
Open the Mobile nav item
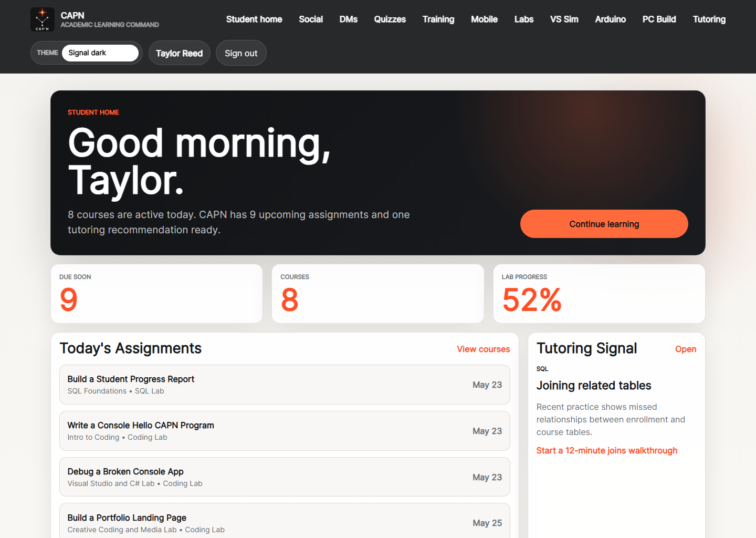(484, 19)
